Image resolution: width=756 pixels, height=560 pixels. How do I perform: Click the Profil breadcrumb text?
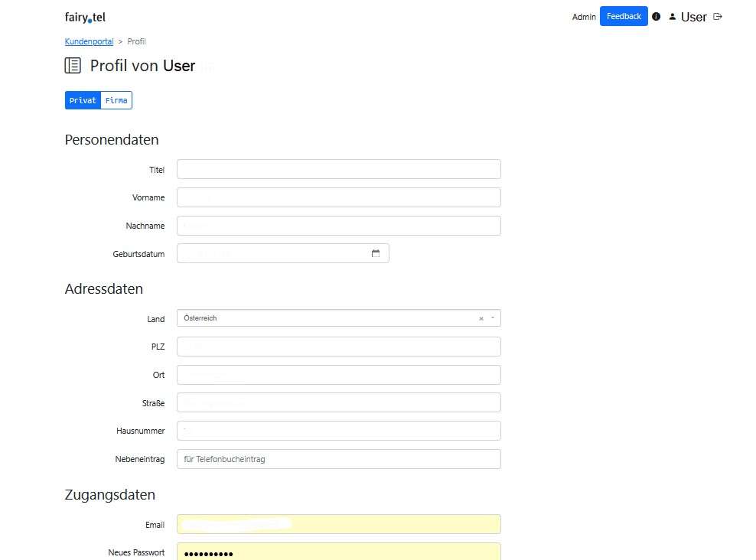coord(136,41)
